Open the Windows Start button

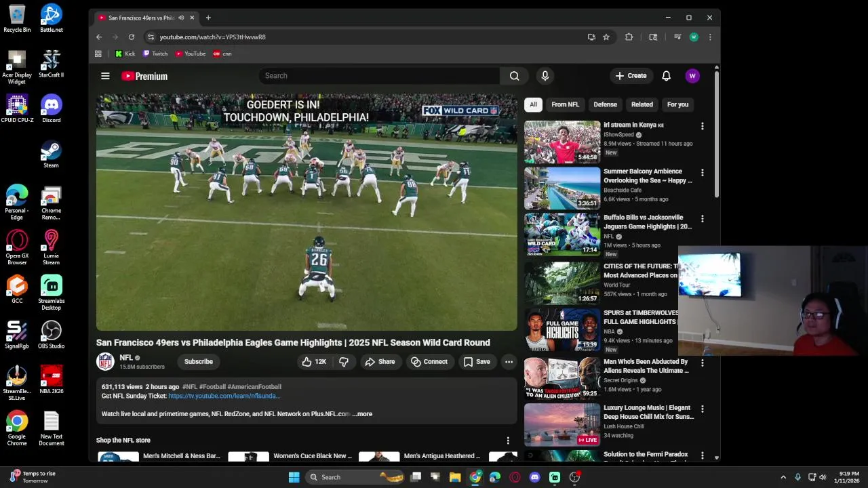[294, 477]
